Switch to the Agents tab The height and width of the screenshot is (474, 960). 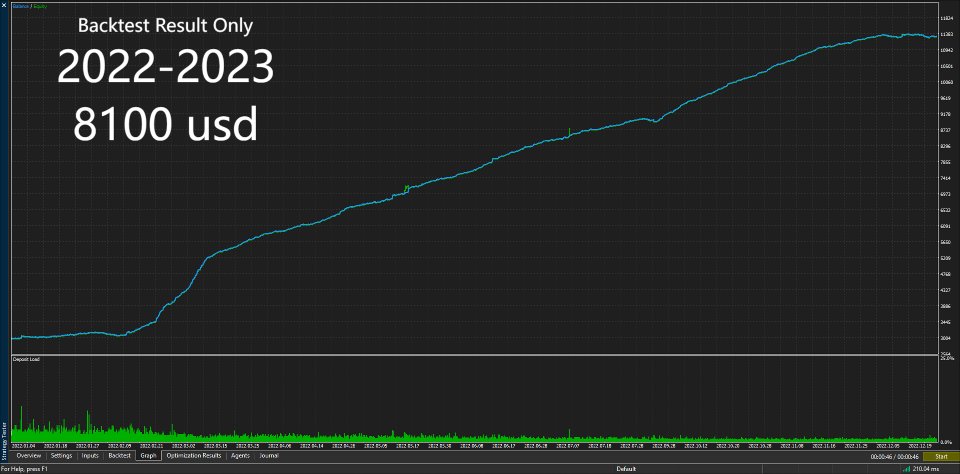coord(240,456)
